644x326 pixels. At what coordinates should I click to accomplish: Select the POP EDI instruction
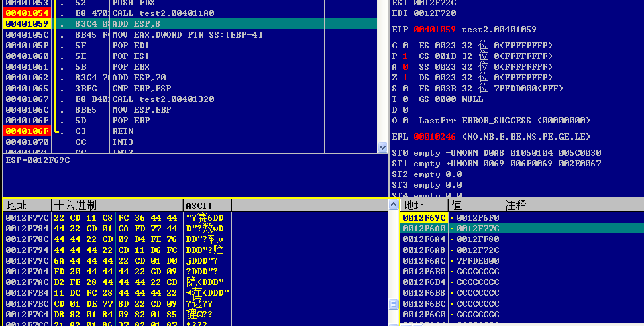coord(131,45)
